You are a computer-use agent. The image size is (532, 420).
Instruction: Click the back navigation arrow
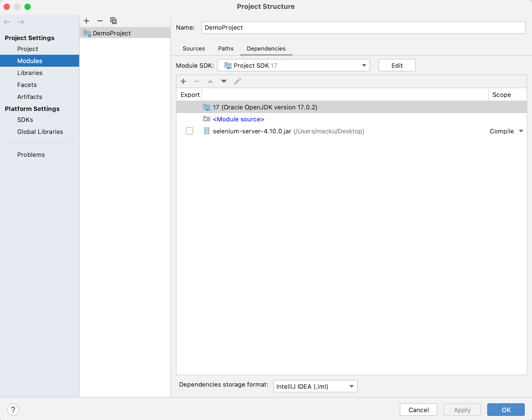tap(7, 22)
